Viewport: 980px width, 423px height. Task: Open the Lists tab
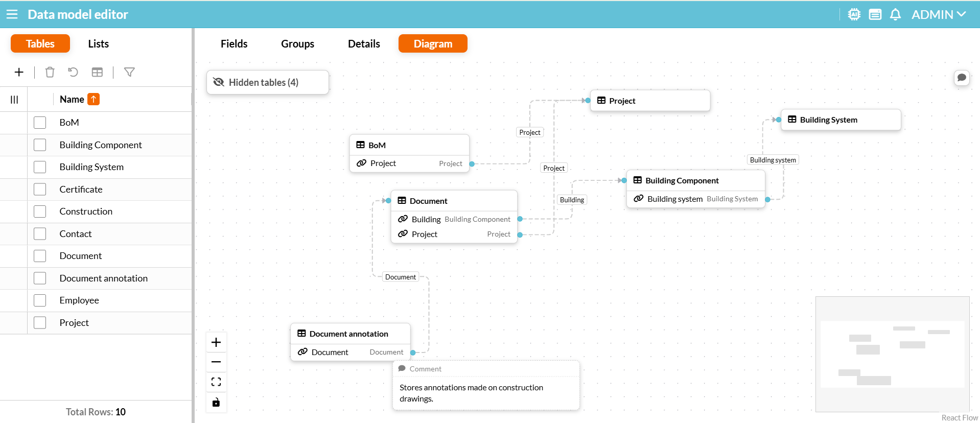[x=98, y=43]
